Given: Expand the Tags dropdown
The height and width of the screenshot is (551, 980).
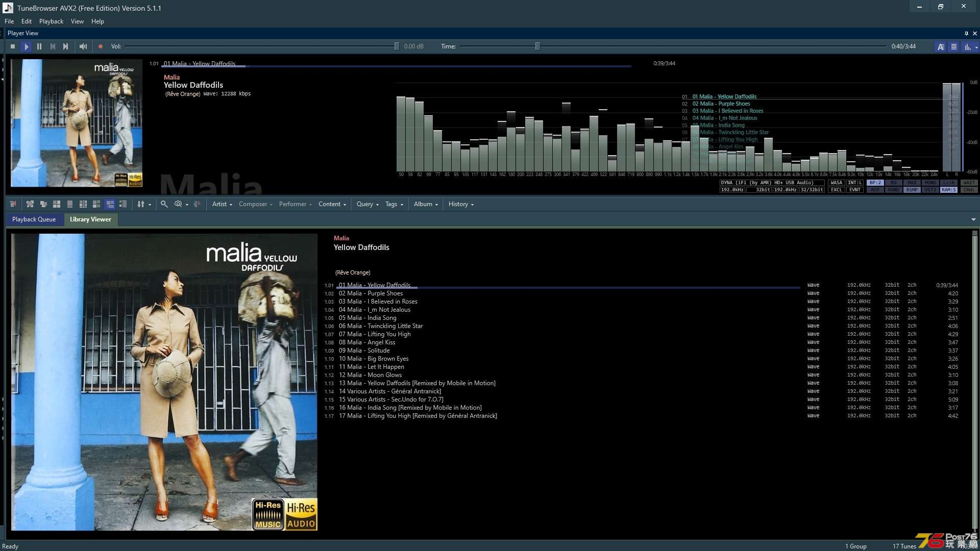Looking at the screenshot, I should (x=394, y=204).
